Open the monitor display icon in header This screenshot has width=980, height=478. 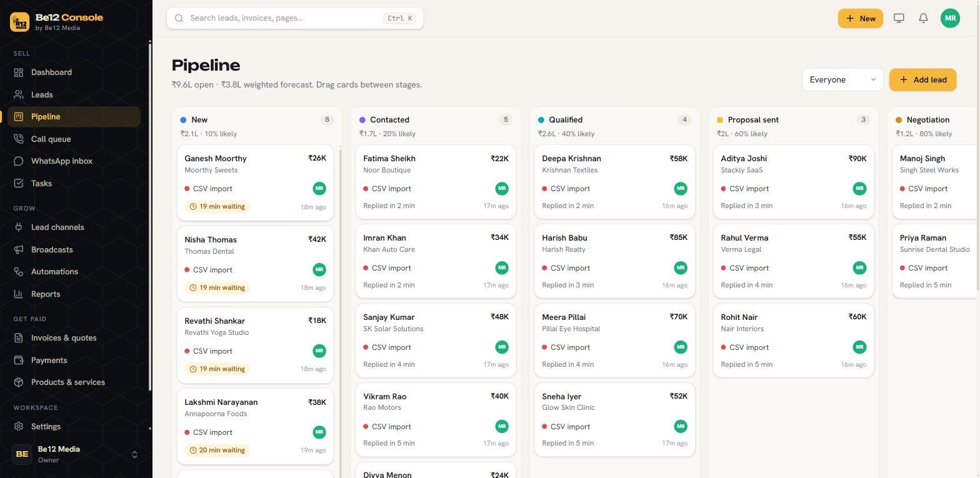point(899,18)
